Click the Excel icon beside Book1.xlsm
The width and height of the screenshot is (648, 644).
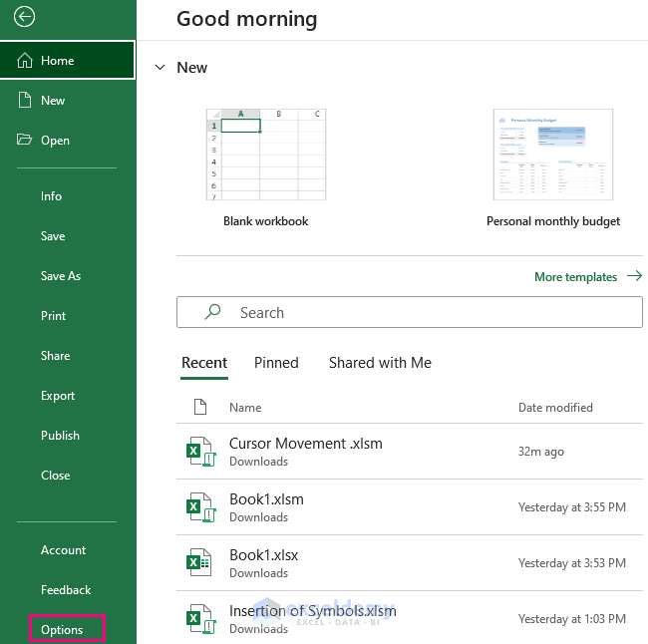click(200, 507)
